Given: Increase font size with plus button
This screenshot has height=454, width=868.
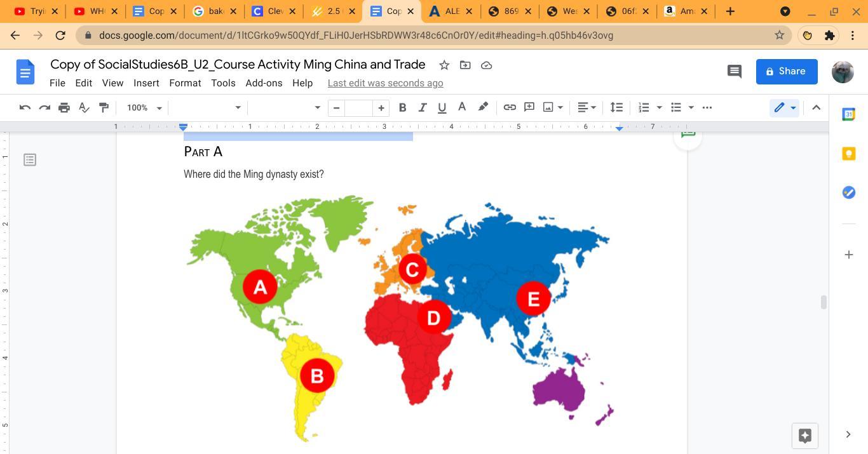Looking at the screenshot, I should [x=381, y=107].
